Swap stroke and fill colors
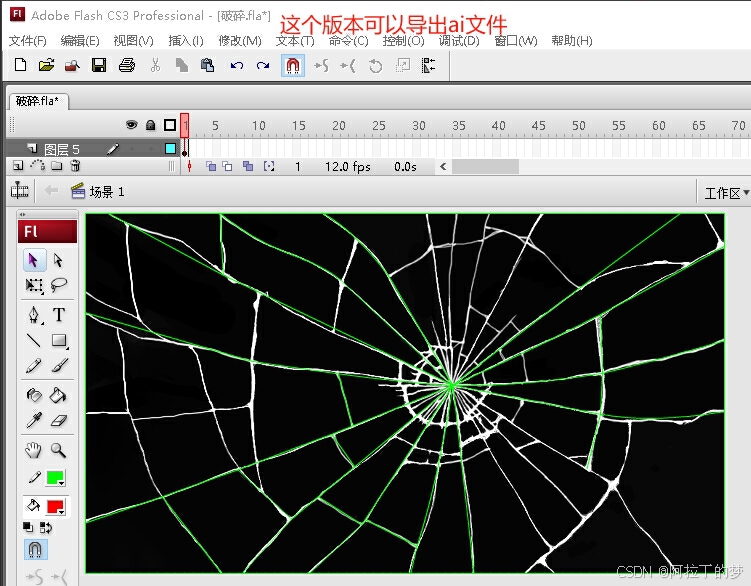This screenshot has width=751, height=586. click(x=46, y=528)
